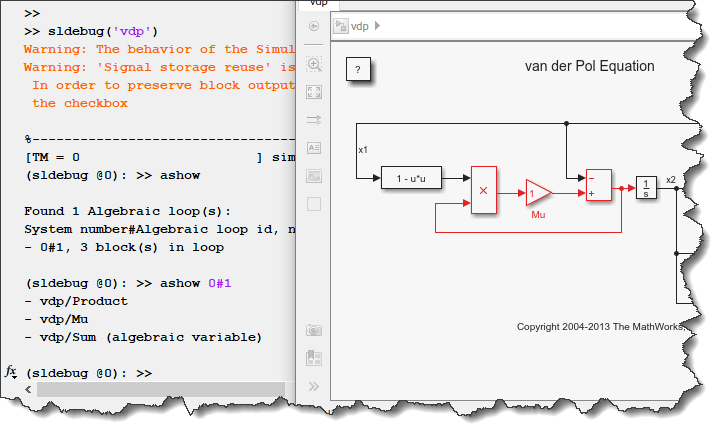Viewport: 726px width, 440px height.
Task: Select the 1 - u*u function block
Action: [411, 179]
